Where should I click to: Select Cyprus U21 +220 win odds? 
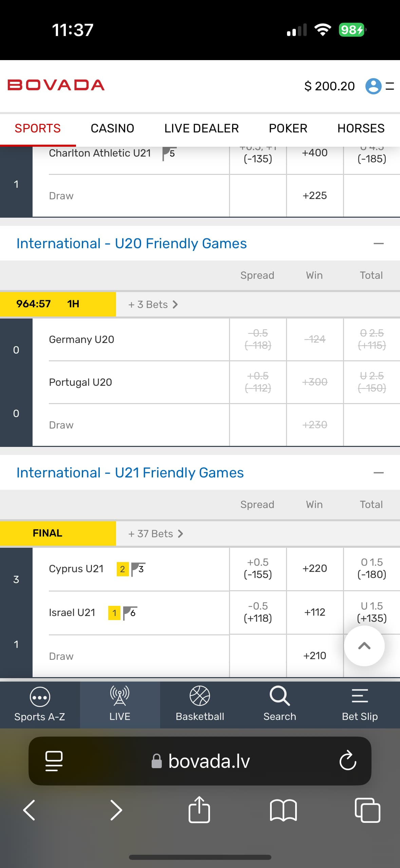point(315,568)
